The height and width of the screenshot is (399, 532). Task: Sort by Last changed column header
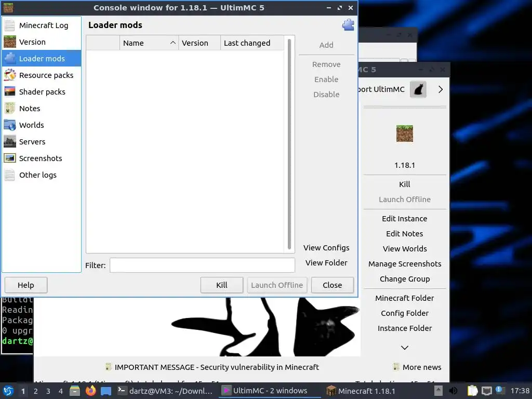tap(252, 43)
